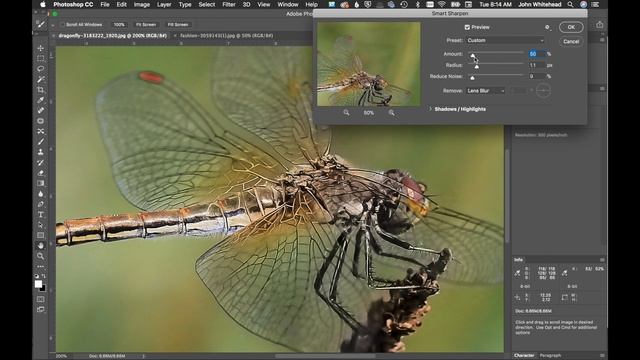The height and width of the screenshot is (360, 640).
Task: Select the Path Selection arrow tool
Action: 40,225
